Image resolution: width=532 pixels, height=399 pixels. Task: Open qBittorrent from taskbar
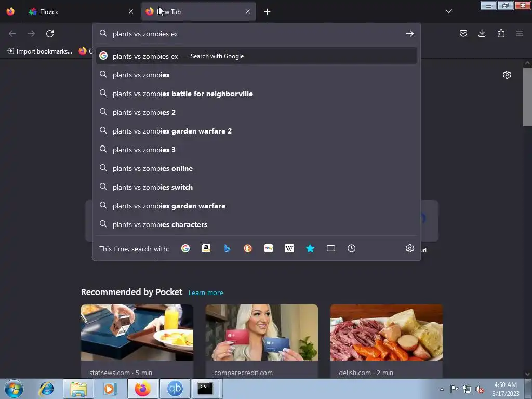pos(175,389)
